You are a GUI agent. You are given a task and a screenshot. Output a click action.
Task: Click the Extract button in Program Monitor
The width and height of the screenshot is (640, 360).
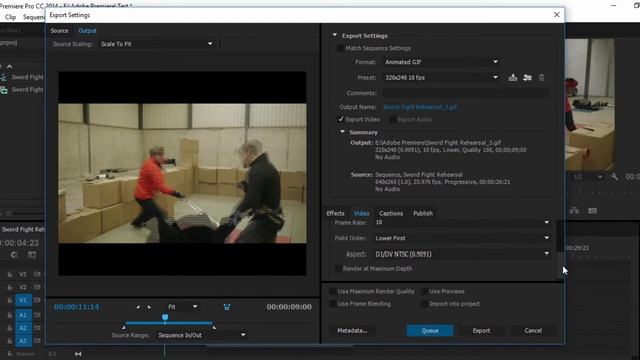coord(574,211)
